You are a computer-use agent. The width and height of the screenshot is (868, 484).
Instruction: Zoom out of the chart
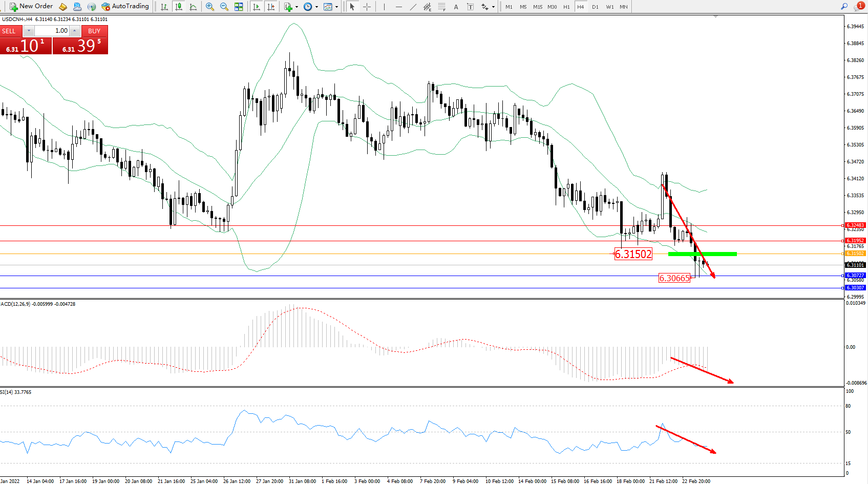[224, 7]
